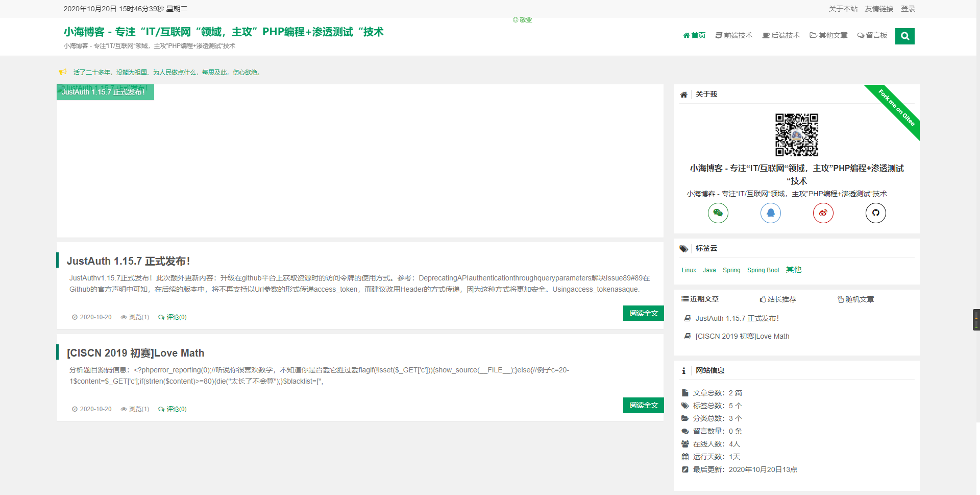Screen dimensions: 980x495
Task: Open the Weibo social icon
Action: (823, 213)
